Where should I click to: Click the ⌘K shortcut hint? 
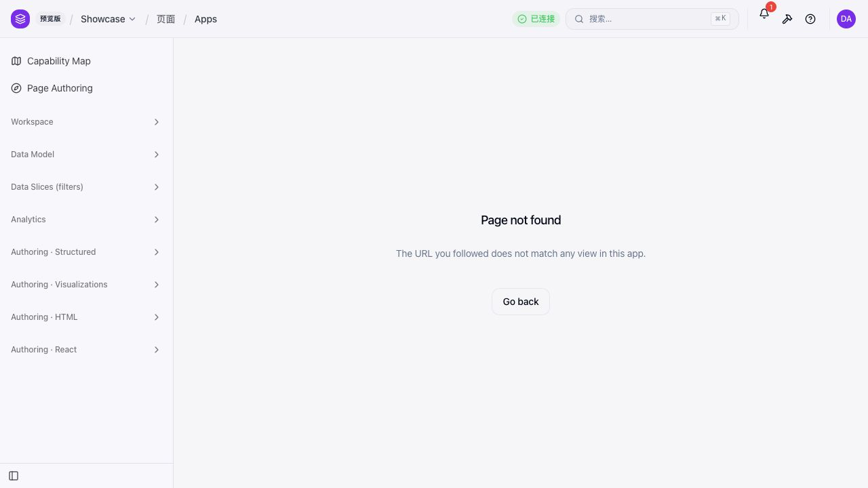click(x=720, y=19)
